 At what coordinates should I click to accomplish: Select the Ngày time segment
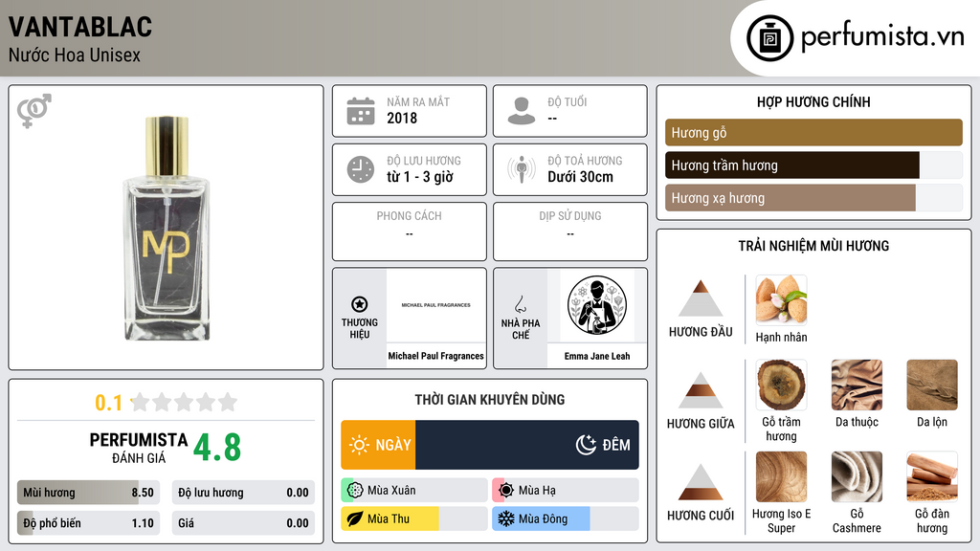(378, 445)
